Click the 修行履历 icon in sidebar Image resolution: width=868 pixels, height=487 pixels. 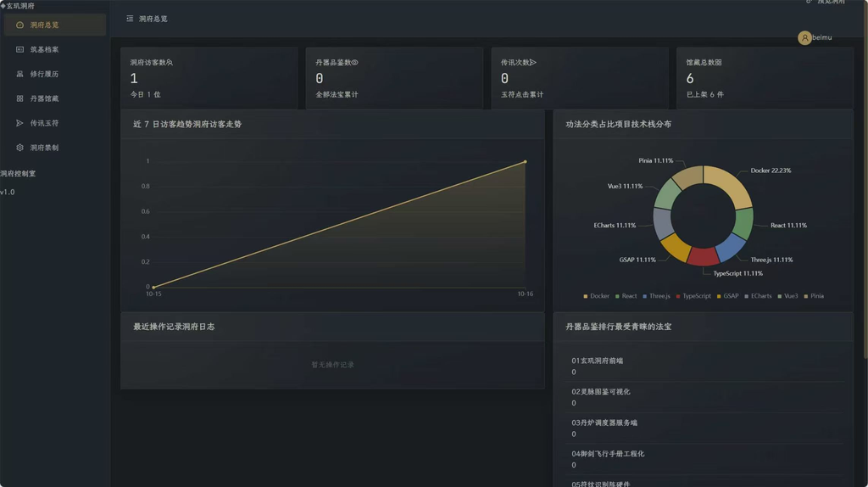[20, 74]
